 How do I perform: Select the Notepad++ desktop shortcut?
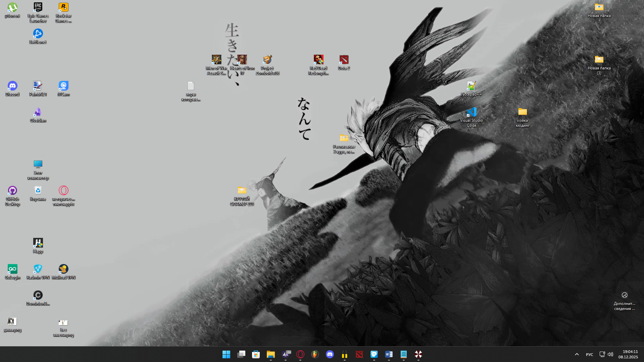coord(472,89)
